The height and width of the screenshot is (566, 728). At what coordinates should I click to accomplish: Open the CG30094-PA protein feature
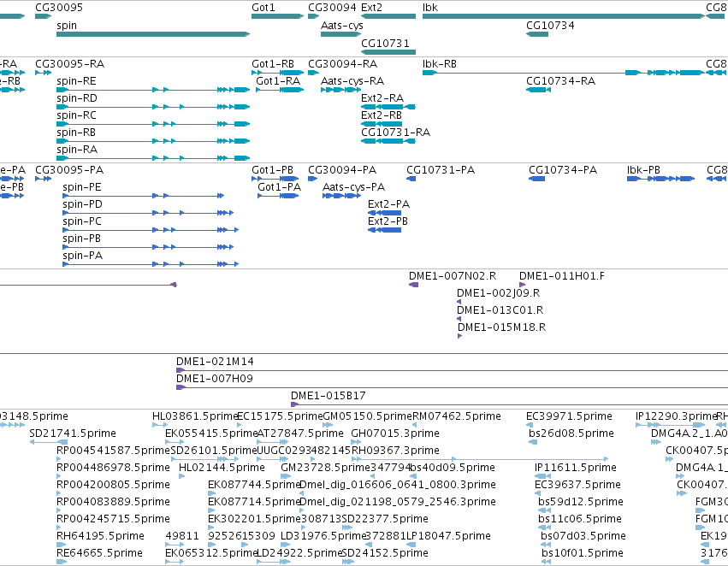[x=342, y=170]
